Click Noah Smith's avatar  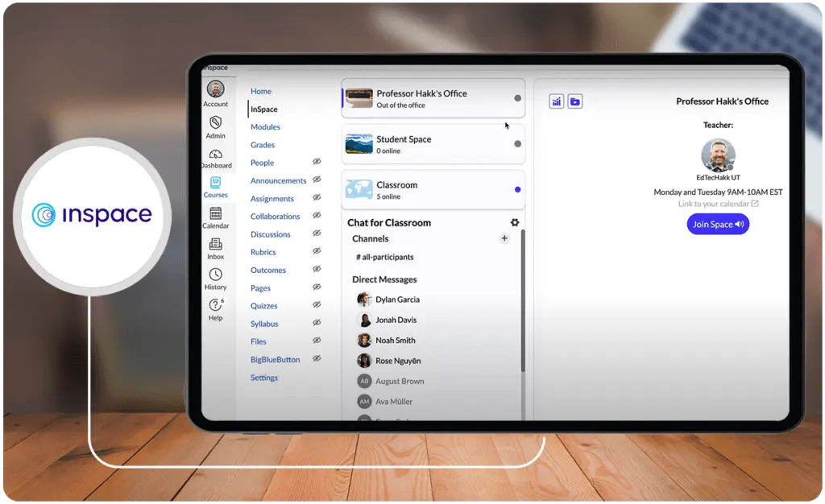[x=364, y=340]
